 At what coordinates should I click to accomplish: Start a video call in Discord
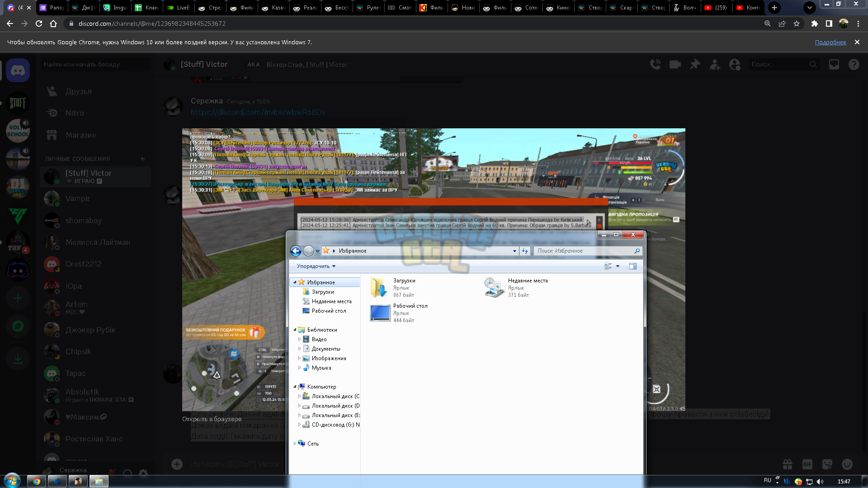675,65
